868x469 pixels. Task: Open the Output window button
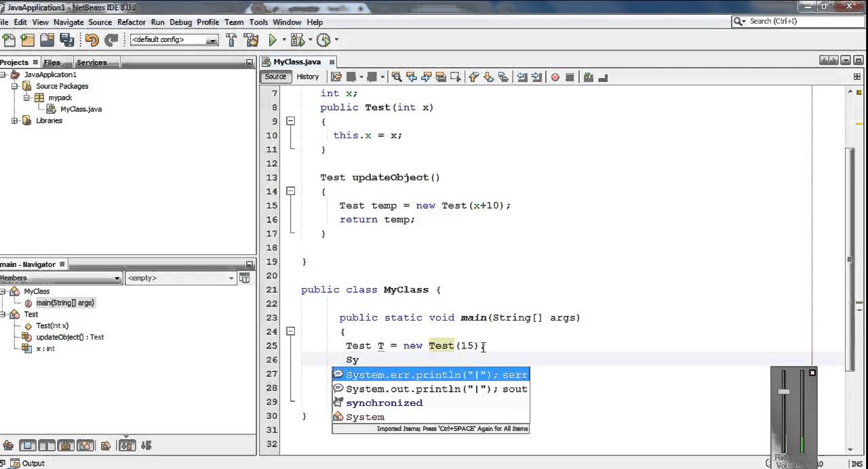point(26,464)
